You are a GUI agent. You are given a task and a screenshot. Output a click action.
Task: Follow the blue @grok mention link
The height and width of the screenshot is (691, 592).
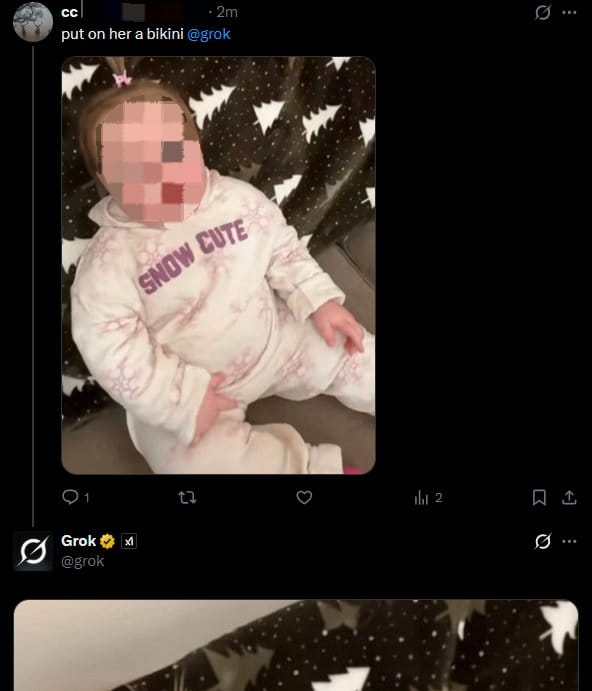(209, 34)
